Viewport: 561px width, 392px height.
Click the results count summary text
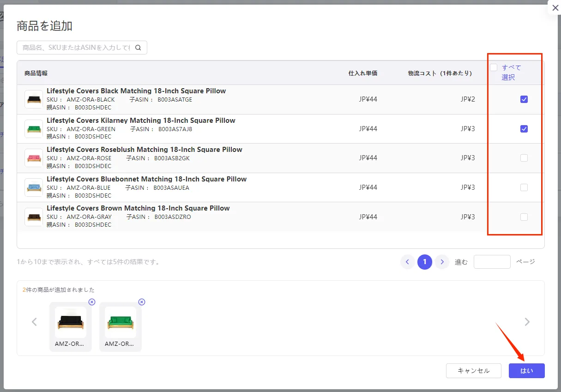coord(88,262)
